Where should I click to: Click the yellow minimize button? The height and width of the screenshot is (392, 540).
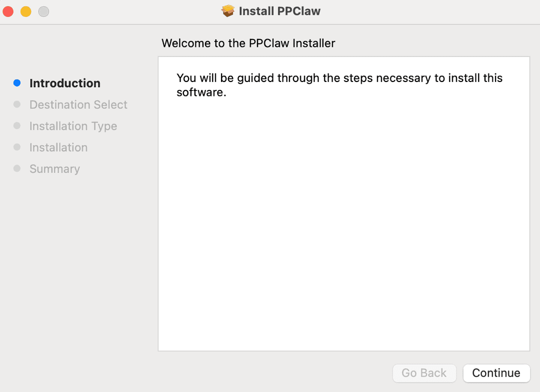(x=27, y=10)
